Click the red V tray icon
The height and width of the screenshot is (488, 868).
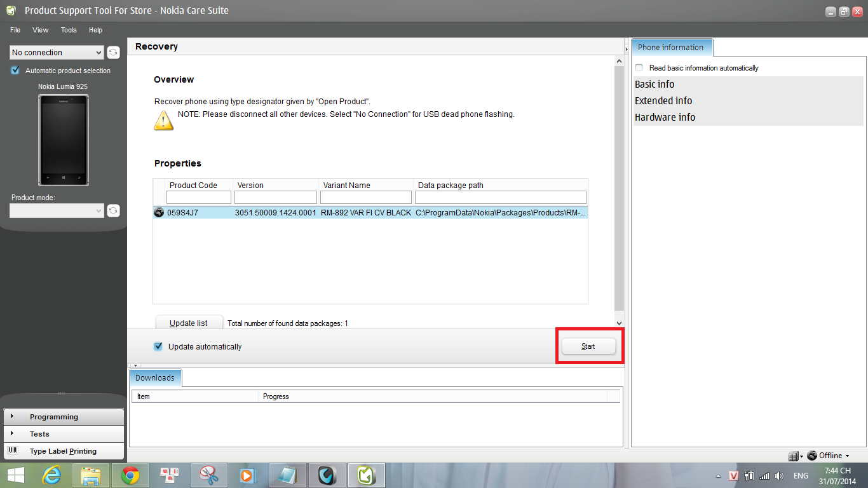(x=733, y=476)
